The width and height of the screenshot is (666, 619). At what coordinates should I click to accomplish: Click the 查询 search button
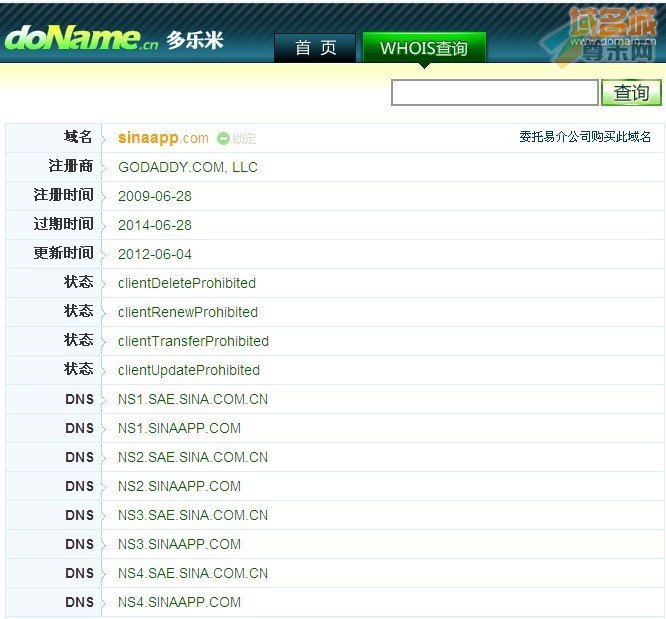[x=632, y=92]
